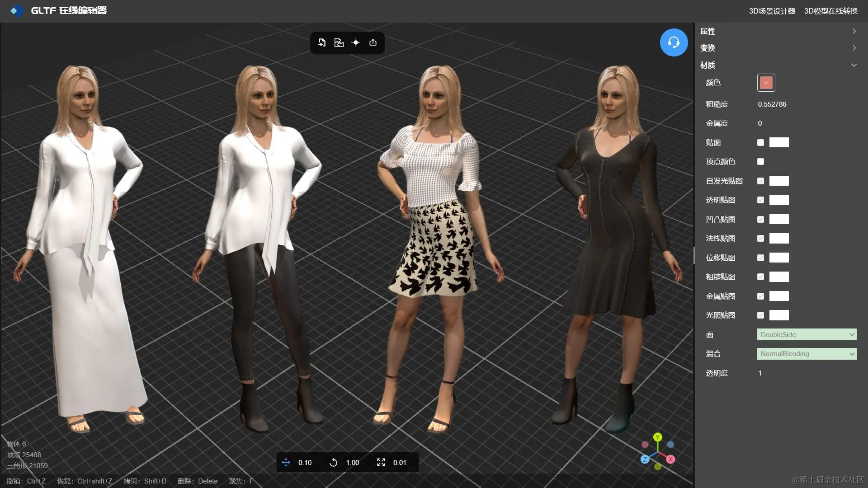Toggle the 顶点颜色 vertex color checkbox
The width and height of the screenshot is (868, 488).
coord(760,162)
